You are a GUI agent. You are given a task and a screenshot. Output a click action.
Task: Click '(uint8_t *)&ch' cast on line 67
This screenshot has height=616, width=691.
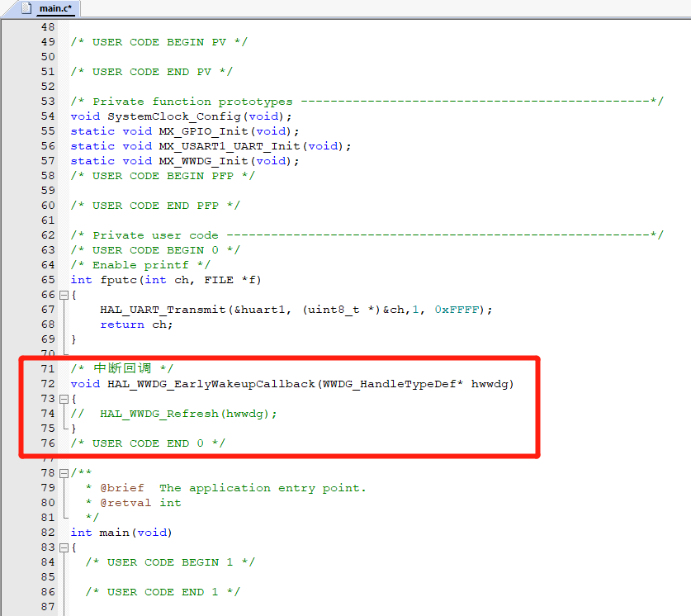(x=353, y=310)
